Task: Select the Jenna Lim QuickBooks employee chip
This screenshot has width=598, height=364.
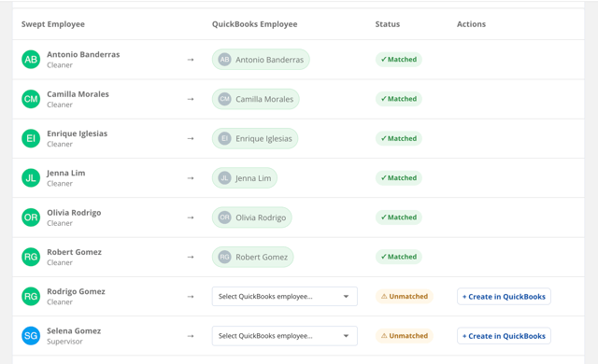Action: coord(245,178)
